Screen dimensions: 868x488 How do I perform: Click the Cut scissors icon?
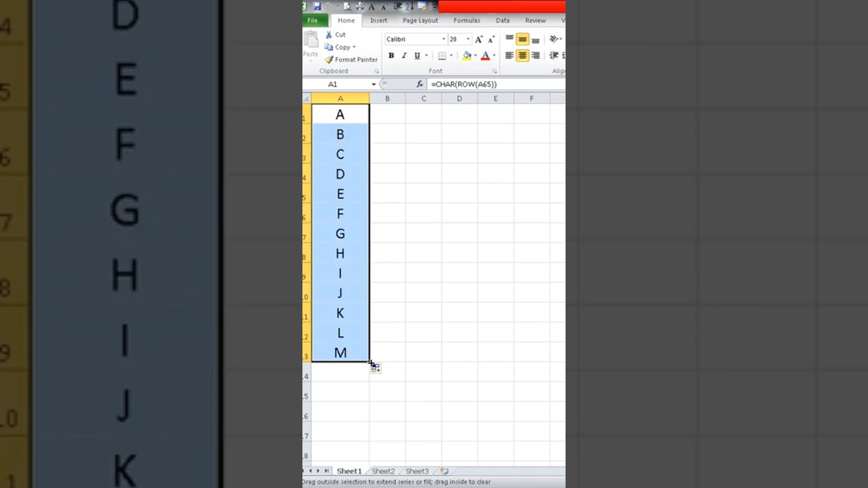pyautogui.click(x=329, y=35)
